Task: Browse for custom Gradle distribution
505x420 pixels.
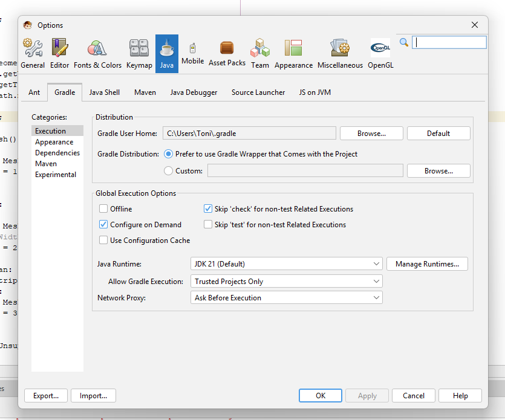Action: click(x=438, y=171)
